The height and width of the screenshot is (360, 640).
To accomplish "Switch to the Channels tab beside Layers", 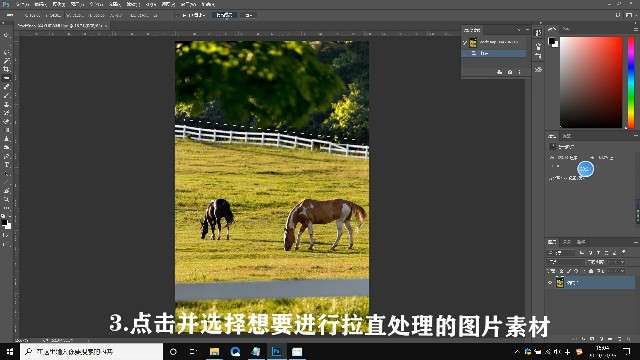I will click(567, 242).
